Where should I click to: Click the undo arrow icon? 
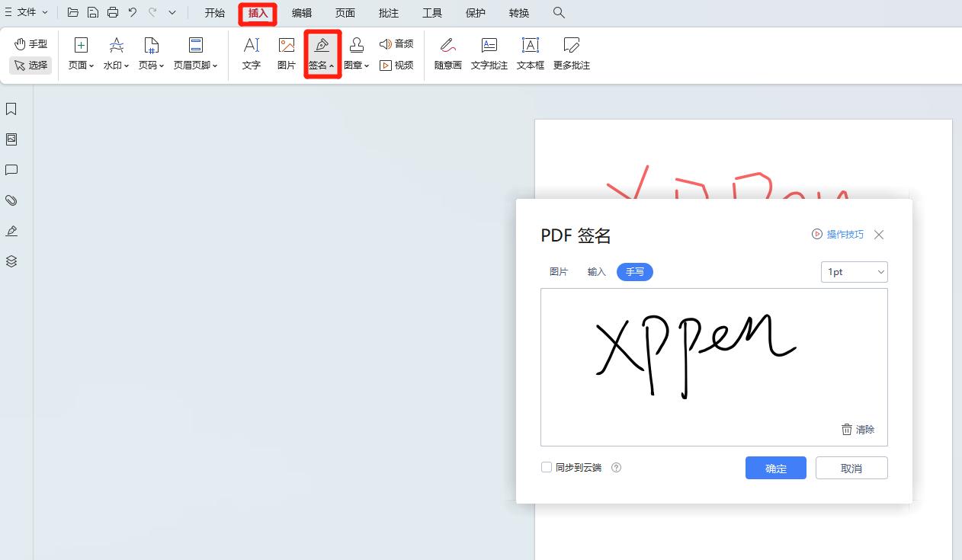[x=133, y=12]
